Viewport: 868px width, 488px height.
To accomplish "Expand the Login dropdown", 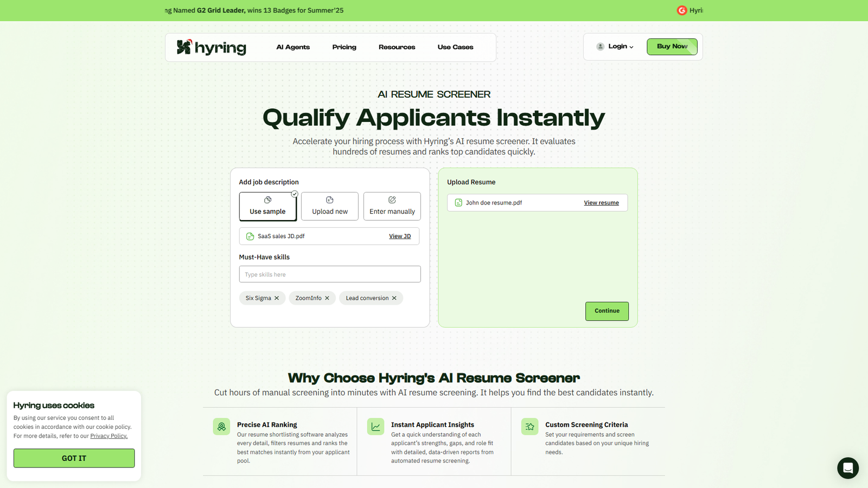I will [x=616, y=46].
